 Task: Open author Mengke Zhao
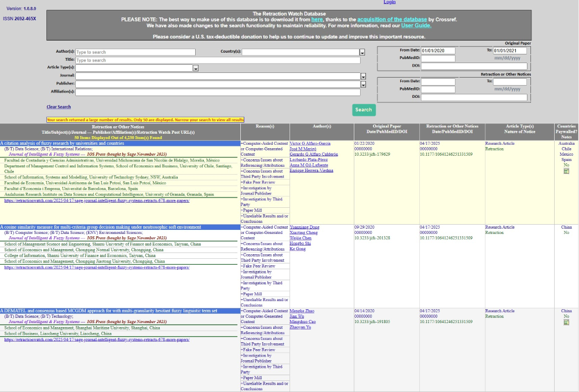pos(302,311)
